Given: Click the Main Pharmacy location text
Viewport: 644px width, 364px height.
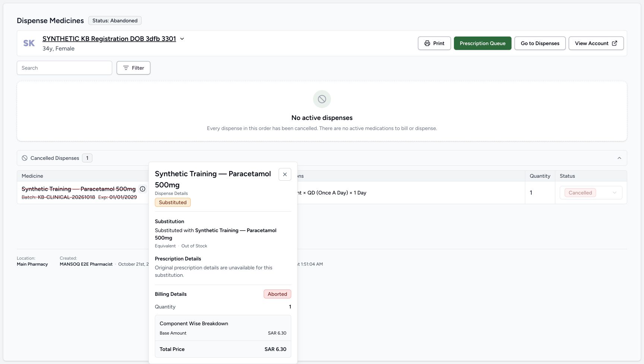Looking at the screenshot, I should [32, 264].
